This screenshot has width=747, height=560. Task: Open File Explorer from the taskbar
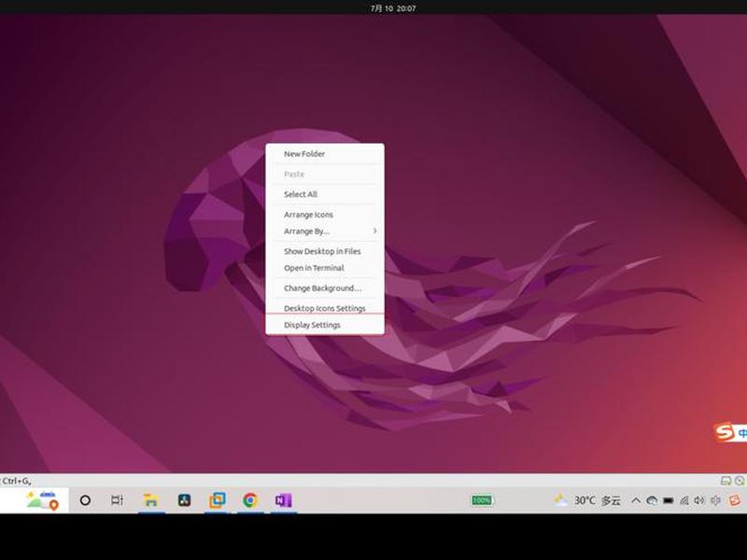coord(150,500)
